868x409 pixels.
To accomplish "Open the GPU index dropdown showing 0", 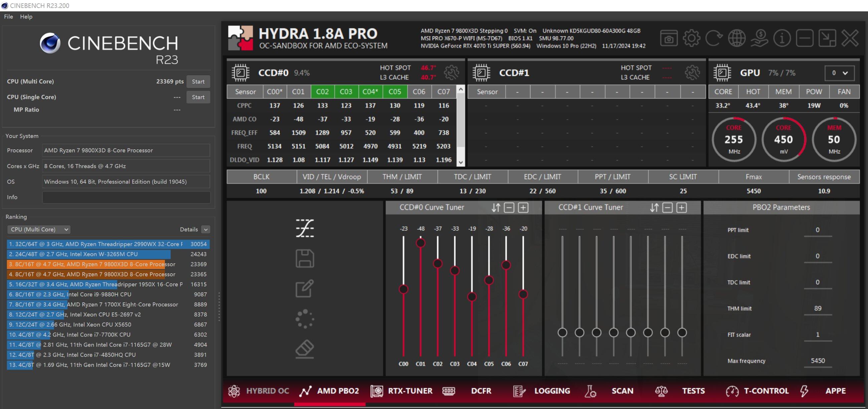I will [839, 73].
